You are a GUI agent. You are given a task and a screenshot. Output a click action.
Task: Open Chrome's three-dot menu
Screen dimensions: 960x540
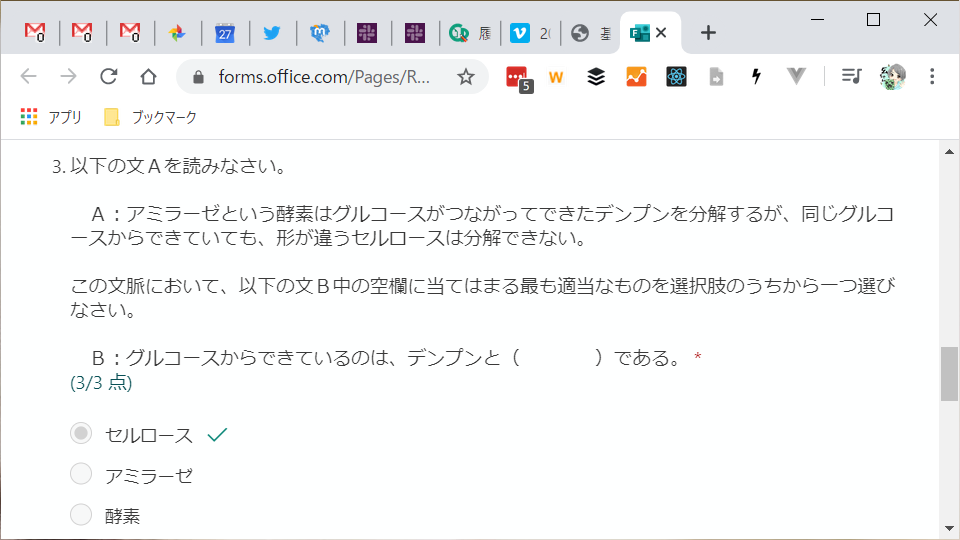coord(932,77)
